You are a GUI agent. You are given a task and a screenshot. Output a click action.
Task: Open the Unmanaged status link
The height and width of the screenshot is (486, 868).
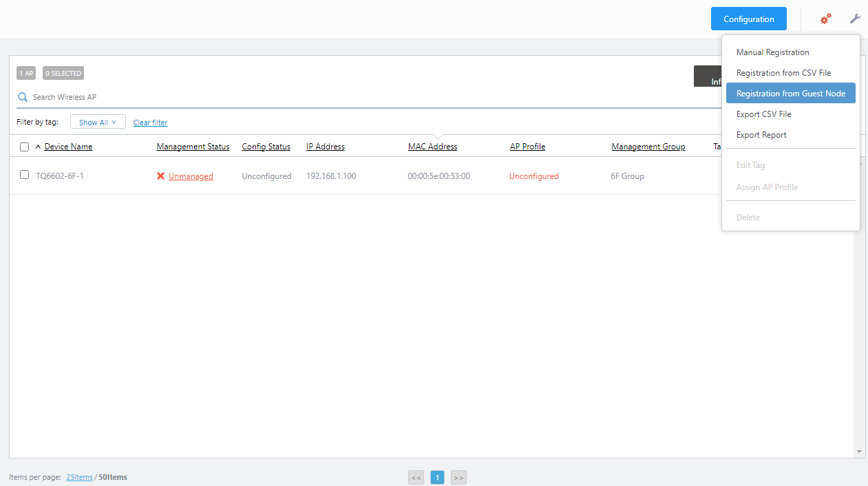coord(191,176)
